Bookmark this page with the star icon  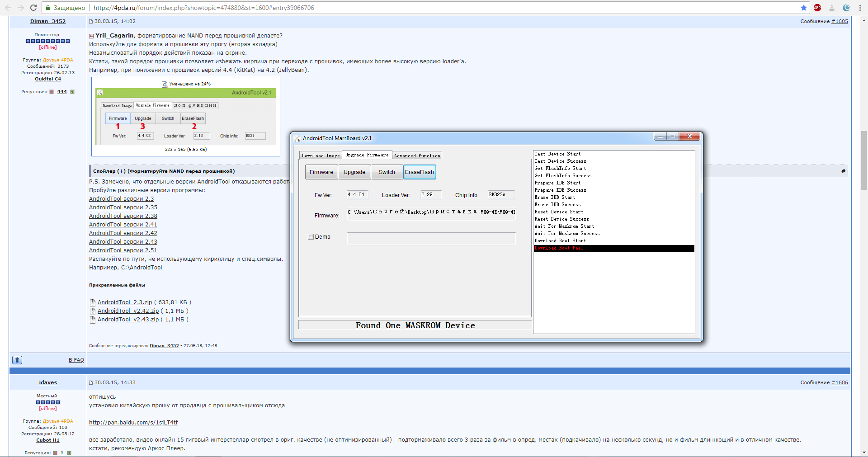[x=803, y=8]
